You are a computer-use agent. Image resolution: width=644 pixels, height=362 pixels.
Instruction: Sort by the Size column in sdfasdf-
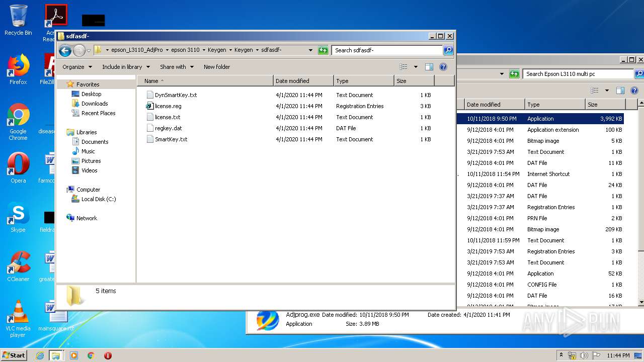tap(414, 81)
